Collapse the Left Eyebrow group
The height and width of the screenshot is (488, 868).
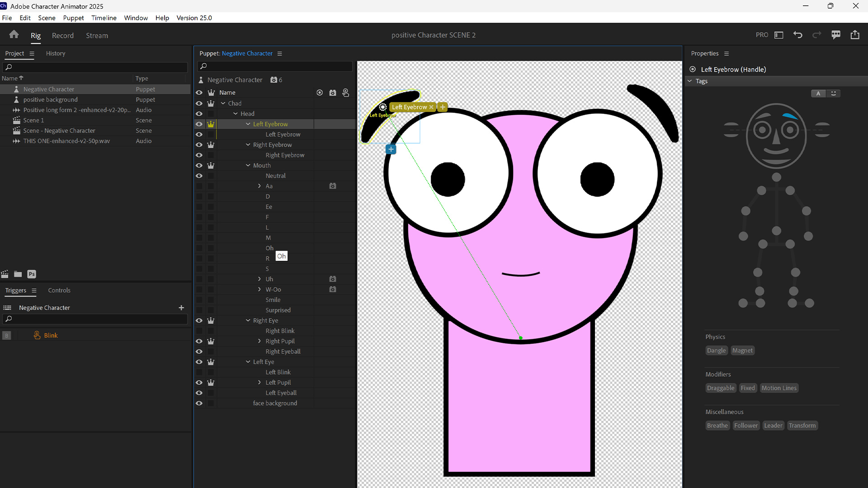coord(248,124)
